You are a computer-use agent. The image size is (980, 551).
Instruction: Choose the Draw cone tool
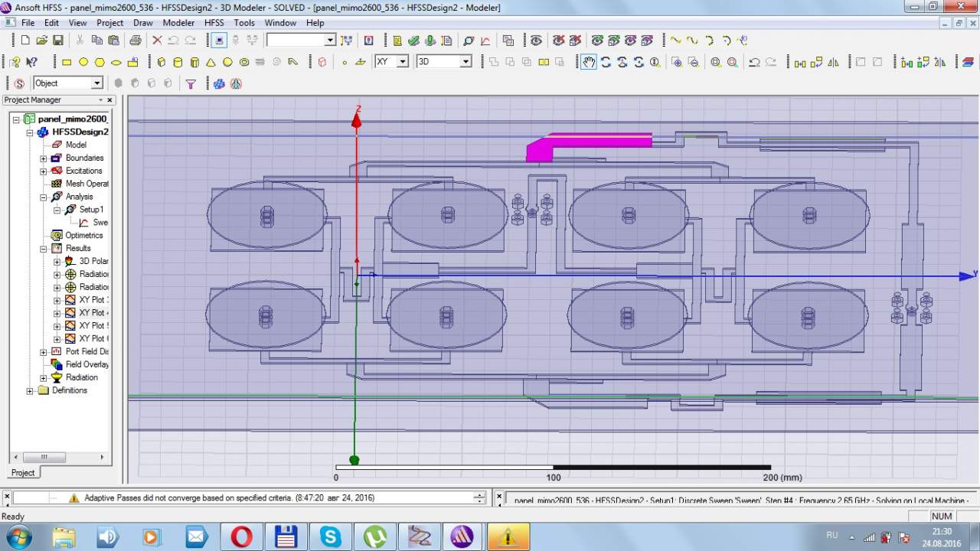point(211,62)
